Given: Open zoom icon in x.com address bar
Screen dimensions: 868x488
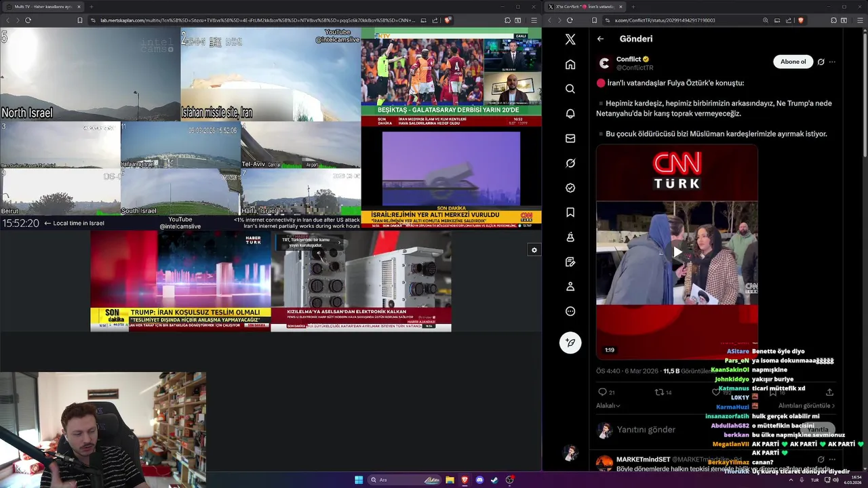Looking at the screenshot, I should (766, 20).
